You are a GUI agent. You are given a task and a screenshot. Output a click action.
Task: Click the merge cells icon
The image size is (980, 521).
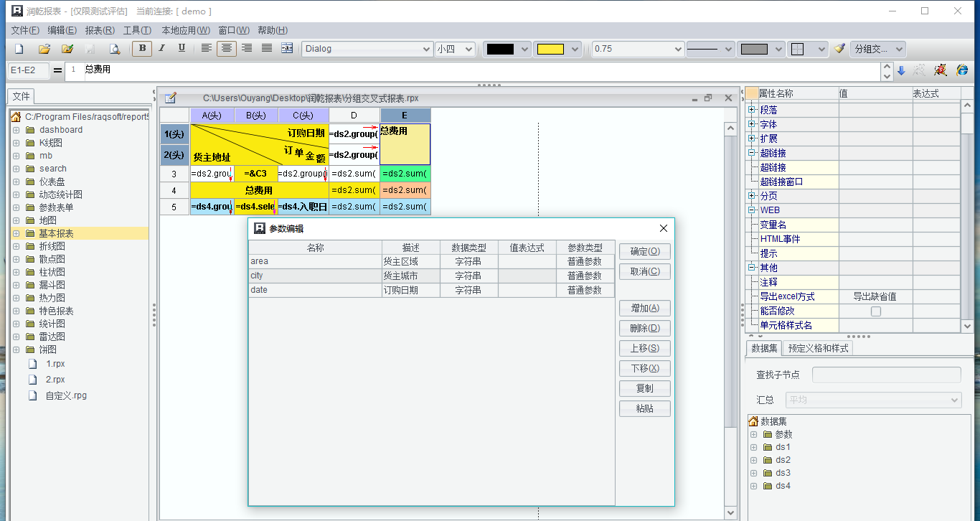[x=287, y=48]
